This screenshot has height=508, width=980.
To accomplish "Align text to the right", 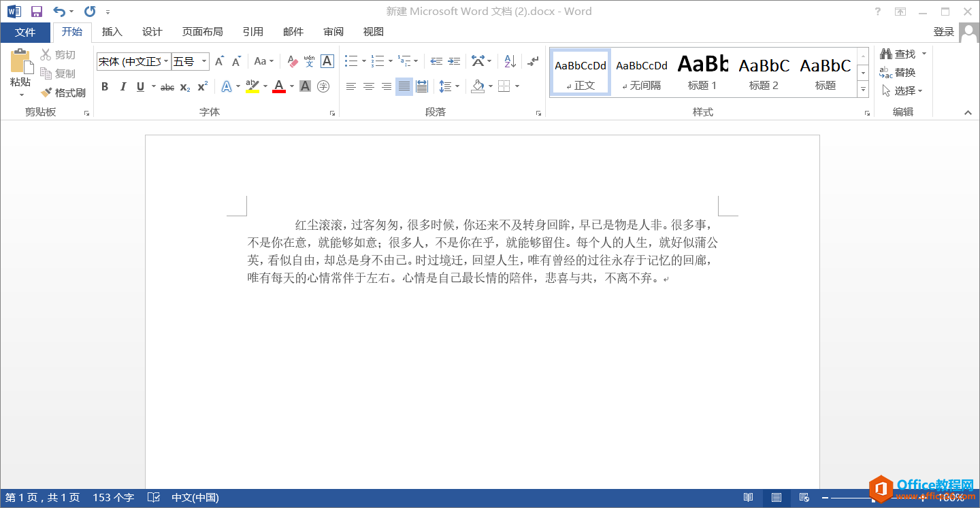I will [x=387, y=86].
